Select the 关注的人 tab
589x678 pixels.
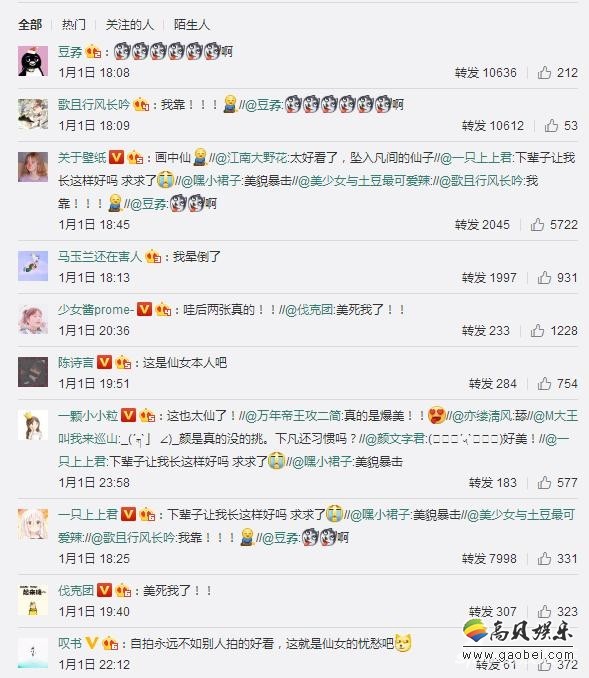point(130,25)
